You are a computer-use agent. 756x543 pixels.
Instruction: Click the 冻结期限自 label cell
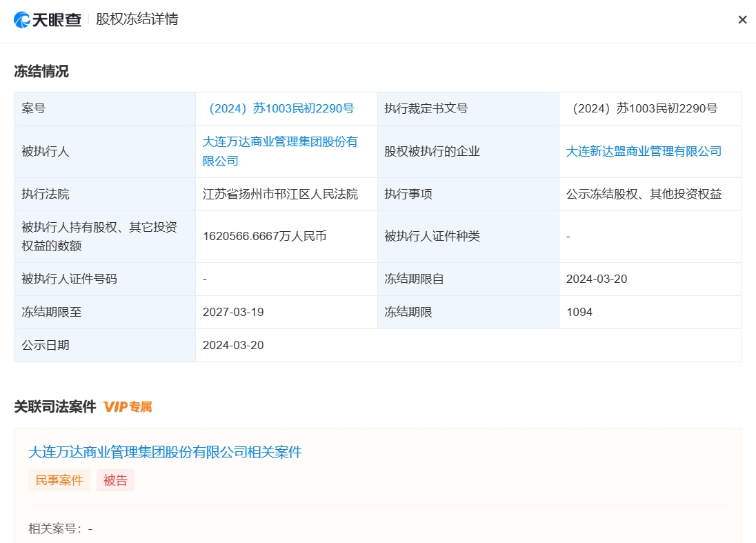[468, 279]
